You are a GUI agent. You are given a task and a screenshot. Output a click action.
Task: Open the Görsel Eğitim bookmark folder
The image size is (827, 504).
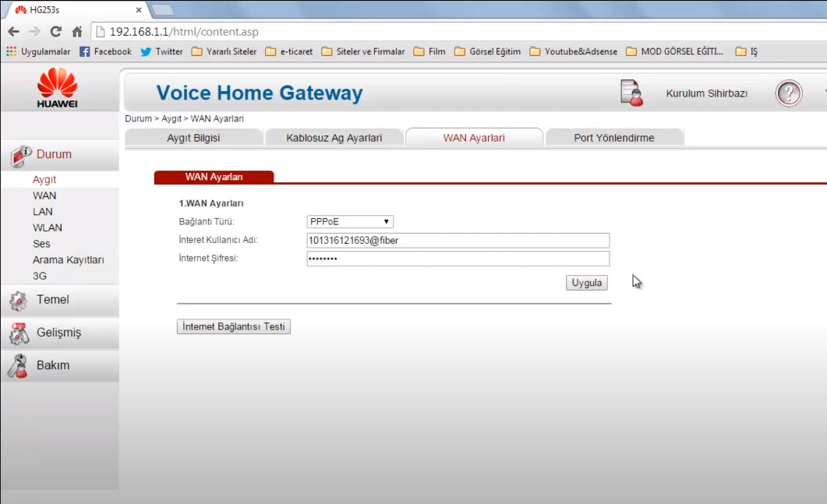tap(487, 51)
